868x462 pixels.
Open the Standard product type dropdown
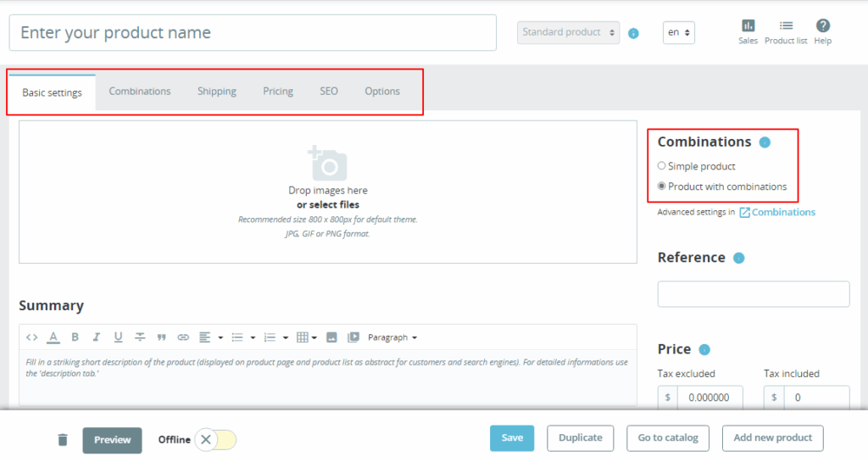pos(568,32)
